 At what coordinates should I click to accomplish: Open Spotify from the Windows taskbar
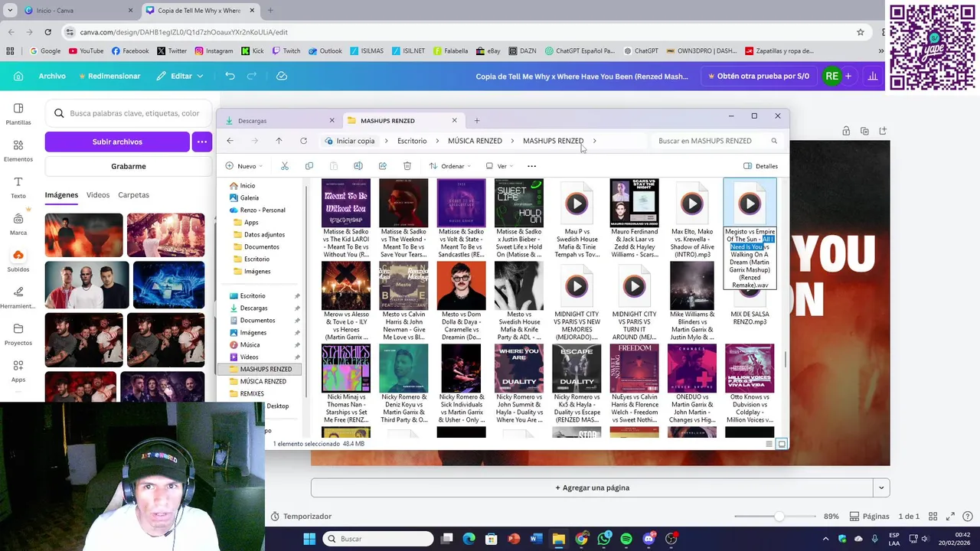[x=626, y=539]
